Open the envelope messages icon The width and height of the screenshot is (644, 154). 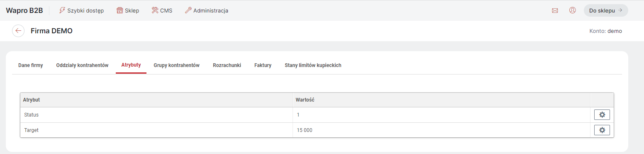pyautogui.click(x=555, y=10)
